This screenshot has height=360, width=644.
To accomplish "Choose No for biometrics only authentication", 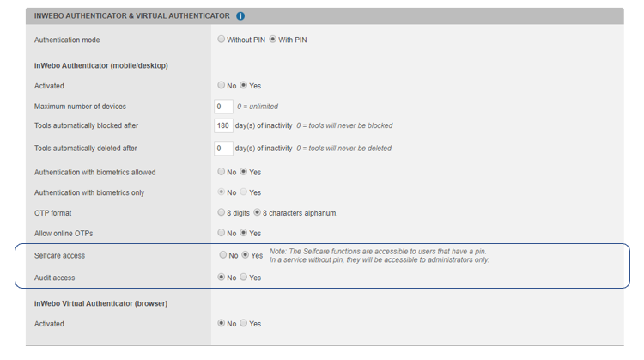I will coord(222,192).
